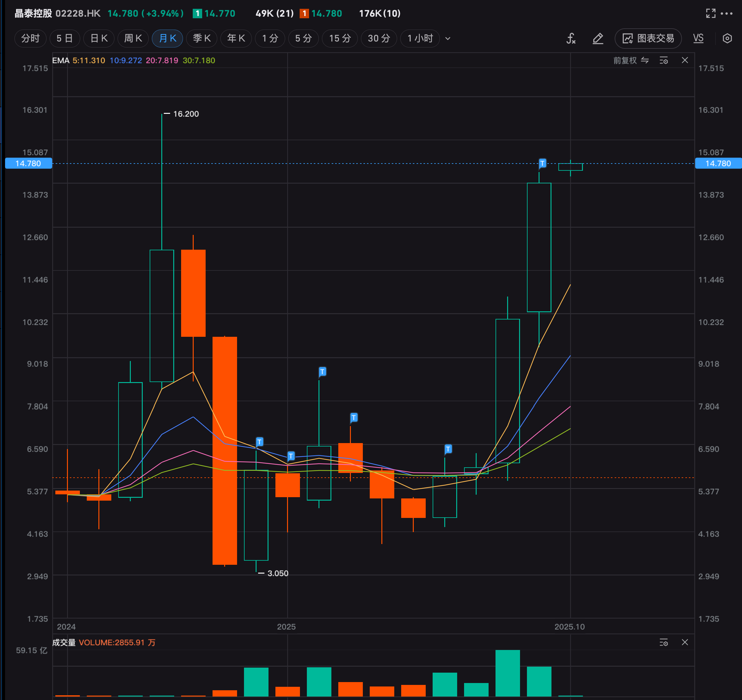The height and width of the screenshot is (700, 742).
Task: Click the 1 小时 timeframe button
Action: [x=420, y=38]
